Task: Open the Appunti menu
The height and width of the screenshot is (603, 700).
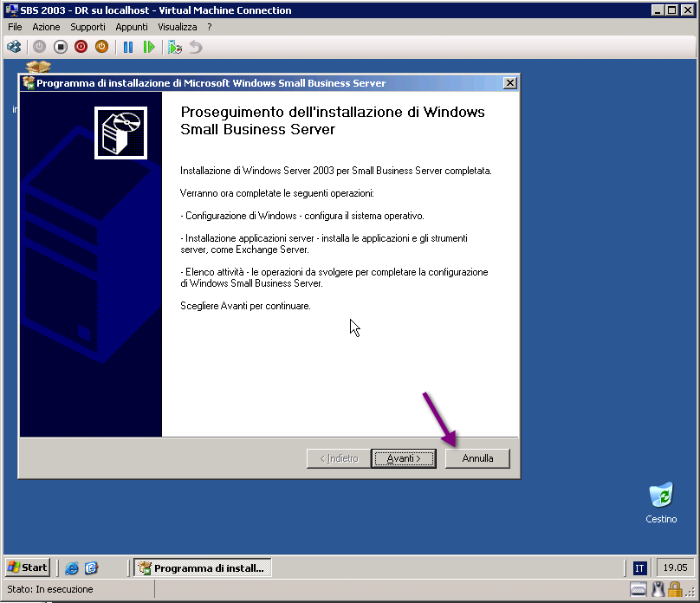Action: (x=132, y=27)
